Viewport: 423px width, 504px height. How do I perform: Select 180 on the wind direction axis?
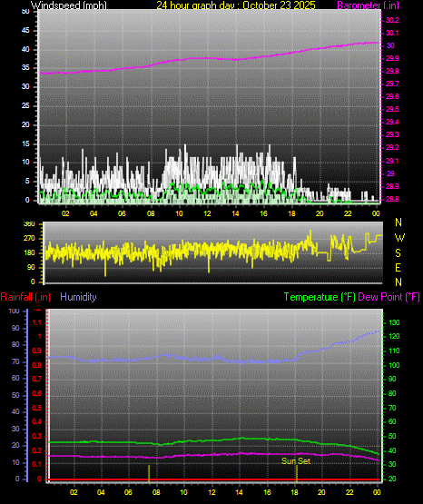[x=29, y=253]
